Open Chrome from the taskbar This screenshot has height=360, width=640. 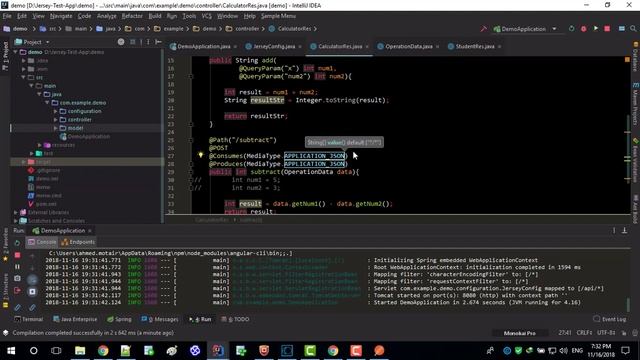pos(103,351)
